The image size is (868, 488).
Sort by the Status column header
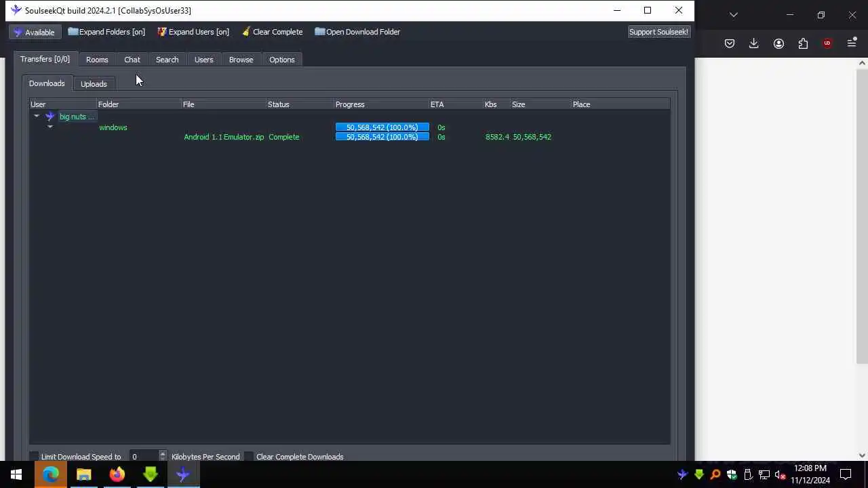pos(300,104)
